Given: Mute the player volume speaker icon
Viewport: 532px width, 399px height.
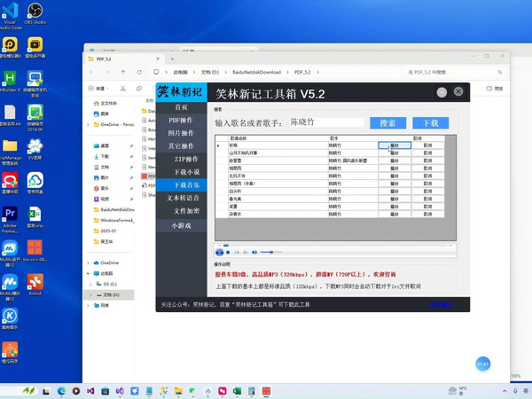Looking at the screenshot, I should click(254, 252).
